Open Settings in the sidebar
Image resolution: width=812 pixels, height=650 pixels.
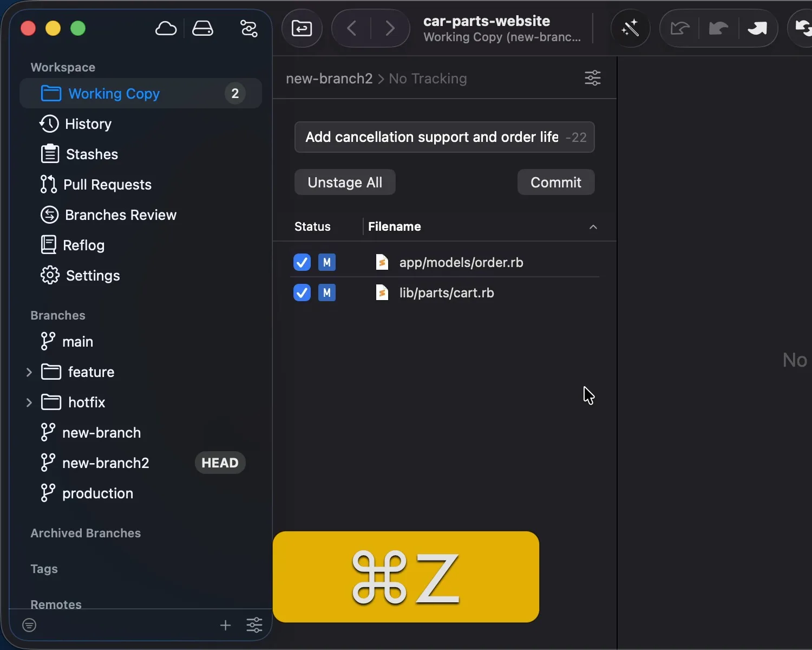[141, 276]
